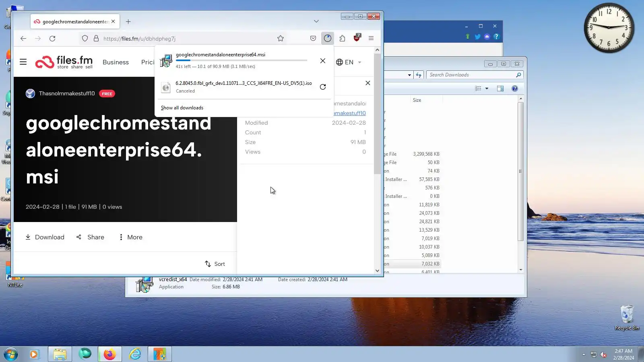This screenshot has width=644, height=362.
Task: Open Windows Explorer from taskbar
Action: [60, 354]
